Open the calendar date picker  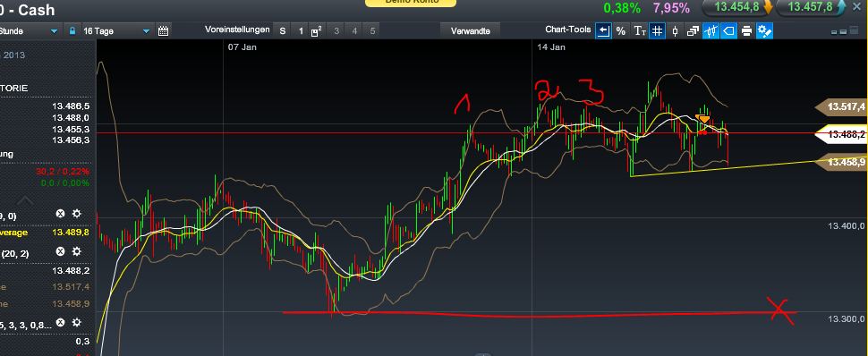pos(163,31)
